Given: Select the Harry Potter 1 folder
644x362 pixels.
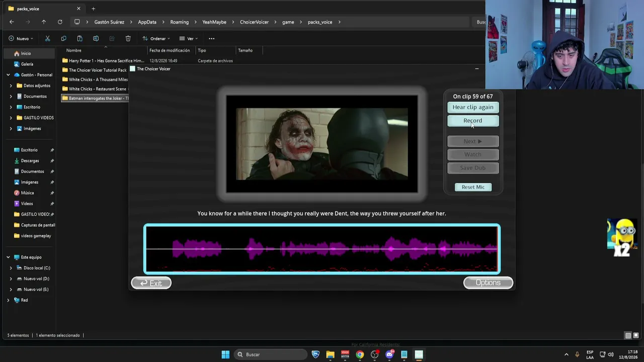Looking at the screenshot, I should coord(103,61).
